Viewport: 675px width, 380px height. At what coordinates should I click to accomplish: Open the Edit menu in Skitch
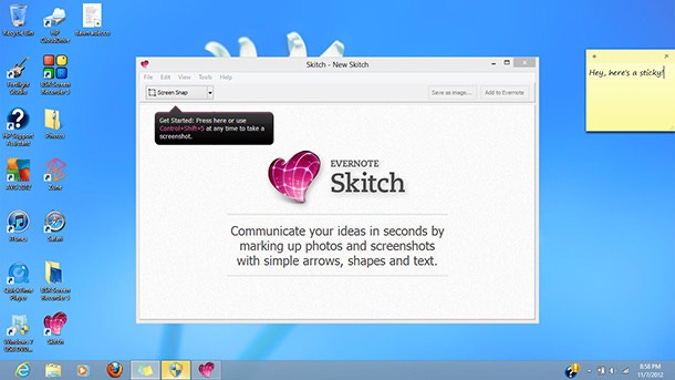165,77
